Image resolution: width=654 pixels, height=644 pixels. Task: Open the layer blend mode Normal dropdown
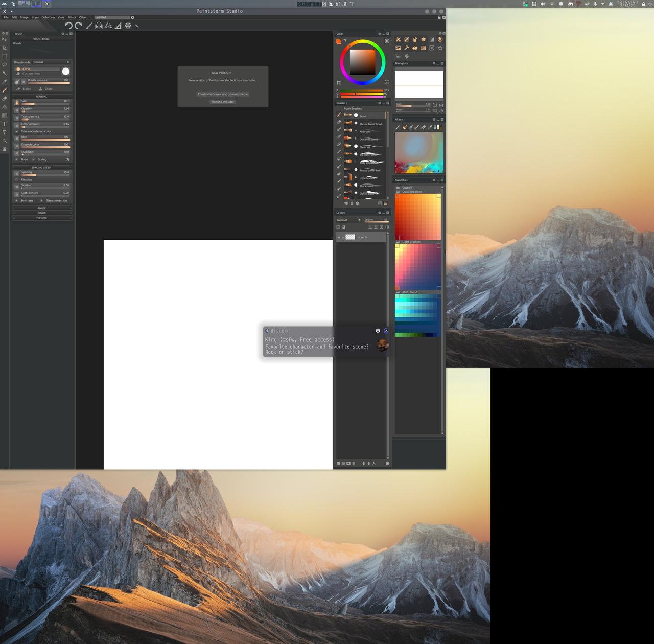tap(348, 220)
